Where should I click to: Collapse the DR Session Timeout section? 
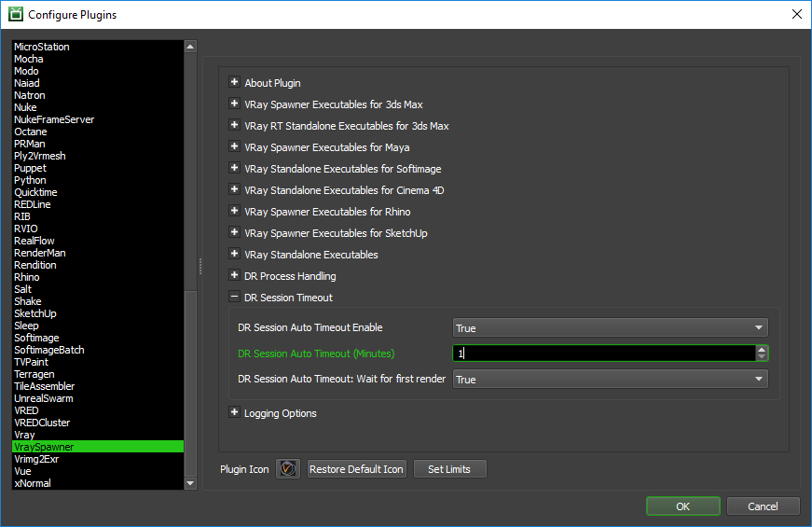(235, 298)
